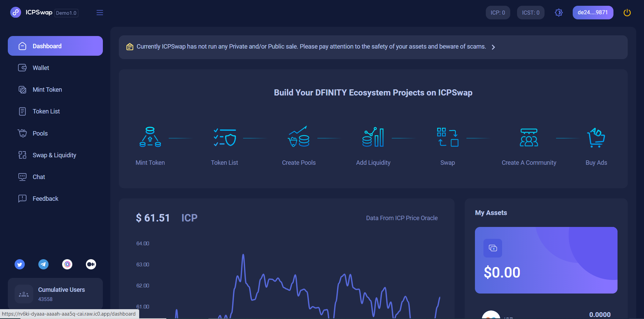Open Wallet in the sidebar
The image size is (644, 319).
(55, 68)
